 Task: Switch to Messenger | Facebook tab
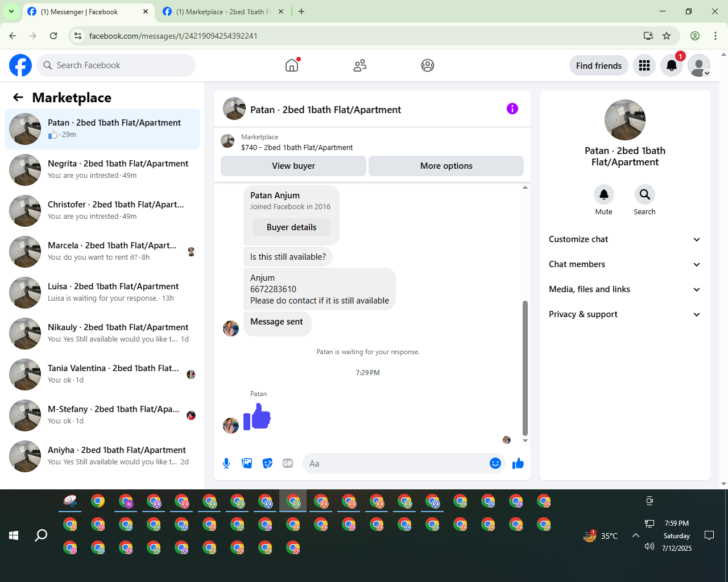pyautogui.click(x=88, y=11)
